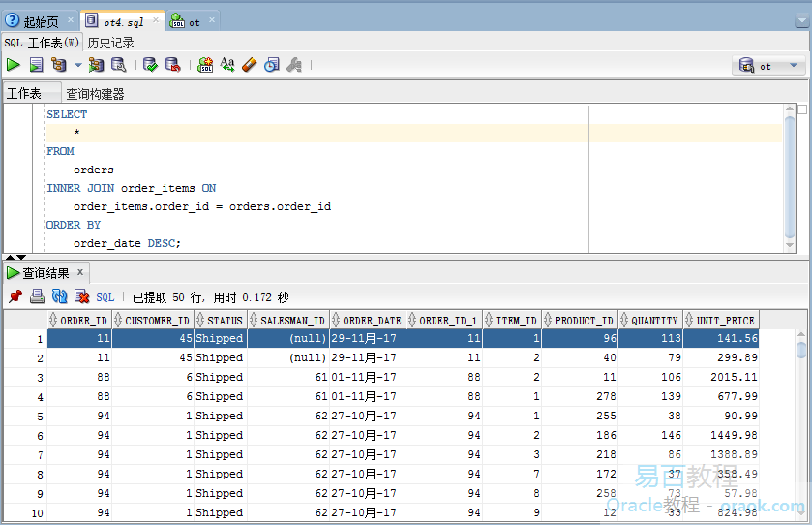Close the 查询结果 result tab
This screenshot has width=812, height=525.
click(x=80, y=272)
